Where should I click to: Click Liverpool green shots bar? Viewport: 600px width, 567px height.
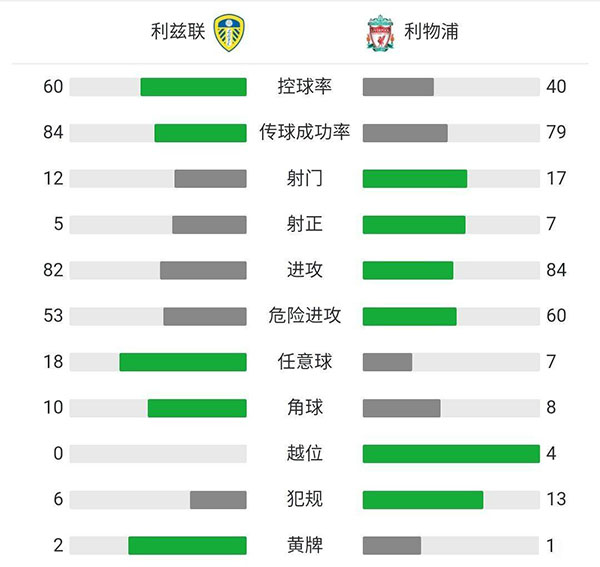click(x=414, y=178)
